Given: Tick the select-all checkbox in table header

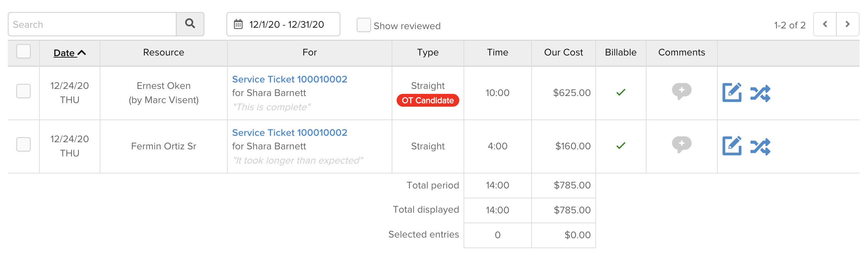Looking at the screenshot, I should [23, 51].
